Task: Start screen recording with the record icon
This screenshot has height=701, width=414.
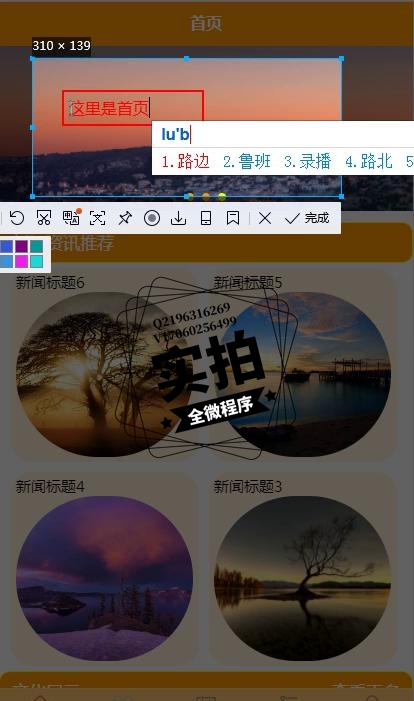Action: 152,218
